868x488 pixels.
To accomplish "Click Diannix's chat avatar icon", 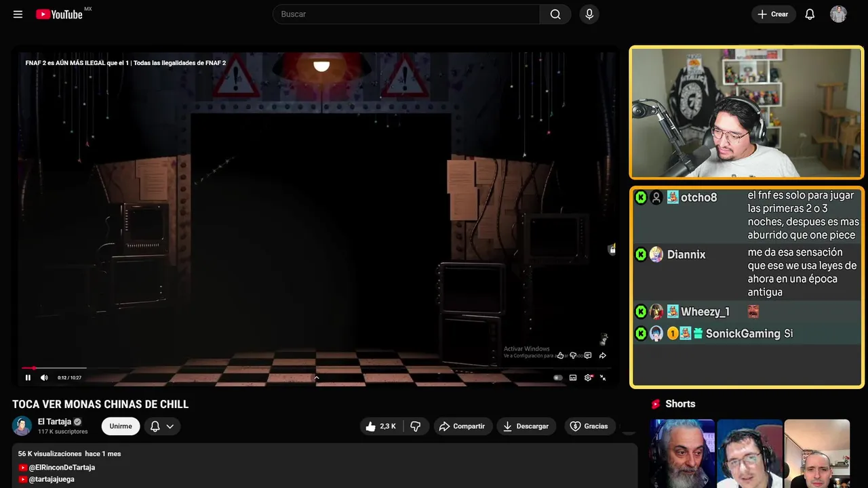I will 656,255.
